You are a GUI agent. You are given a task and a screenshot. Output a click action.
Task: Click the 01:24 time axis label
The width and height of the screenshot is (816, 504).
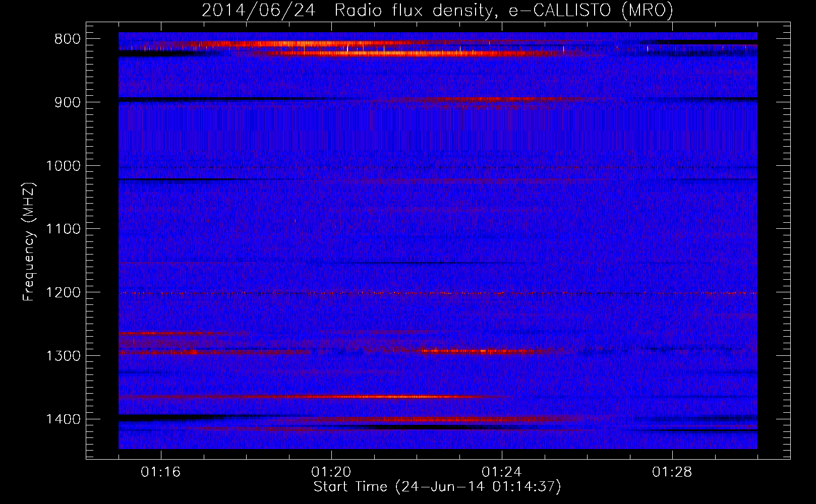tap(502, 472)
